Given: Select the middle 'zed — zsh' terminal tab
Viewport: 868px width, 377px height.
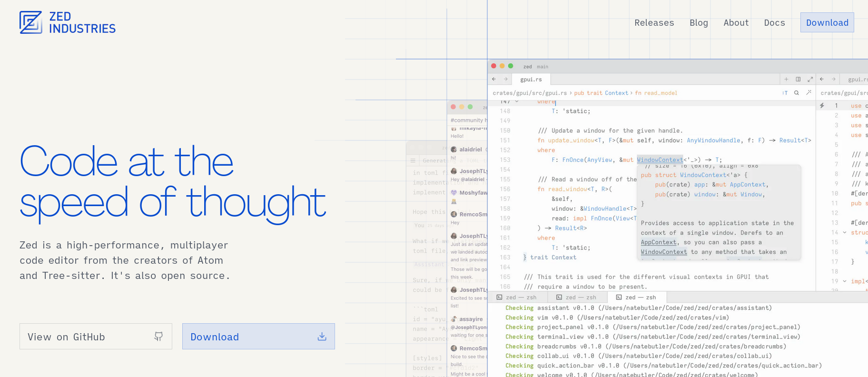Looking at the screenshot, I should [x=576, y=297].
